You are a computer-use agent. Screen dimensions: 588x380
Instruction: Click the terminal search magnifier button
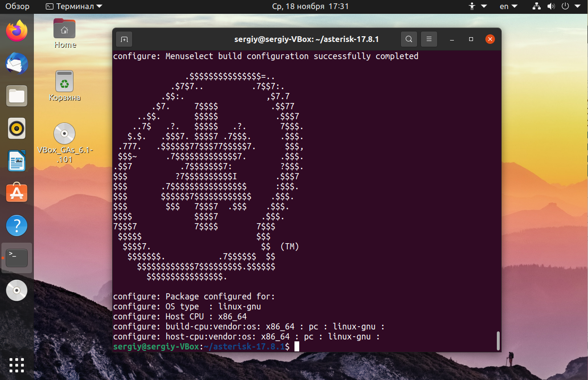(409, 39)
